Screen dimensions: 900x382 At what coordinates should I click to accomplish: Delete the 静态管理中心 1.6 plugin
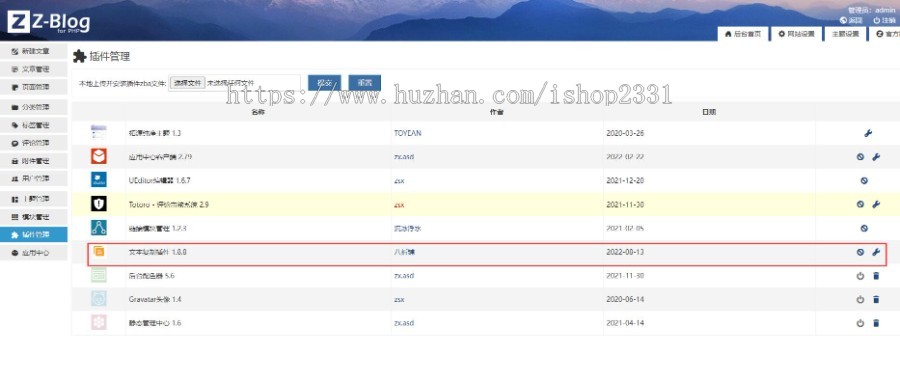pos(876,323)
